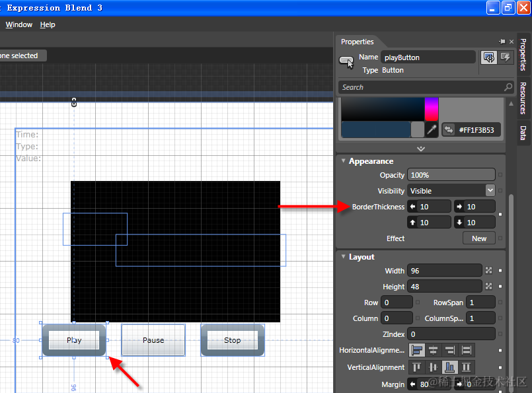The image size is (532, 393).
Task: Click the BorderThickness advanced options marker
Action: pyautogui.click(x=500, y=214)
